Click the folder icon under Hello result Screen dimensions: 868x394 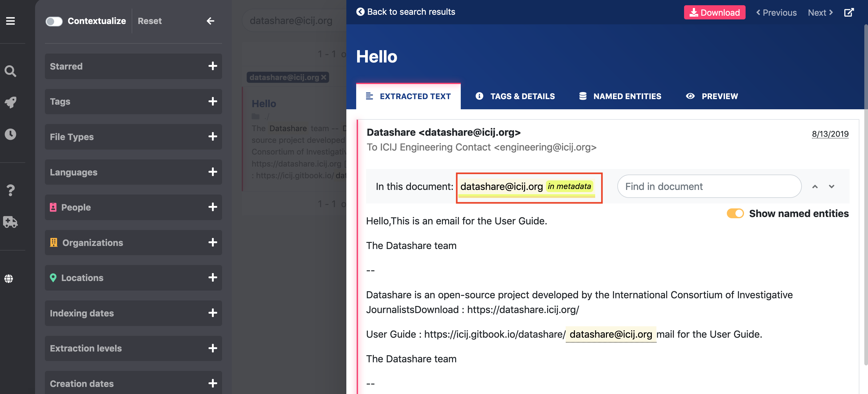[256, 116]
